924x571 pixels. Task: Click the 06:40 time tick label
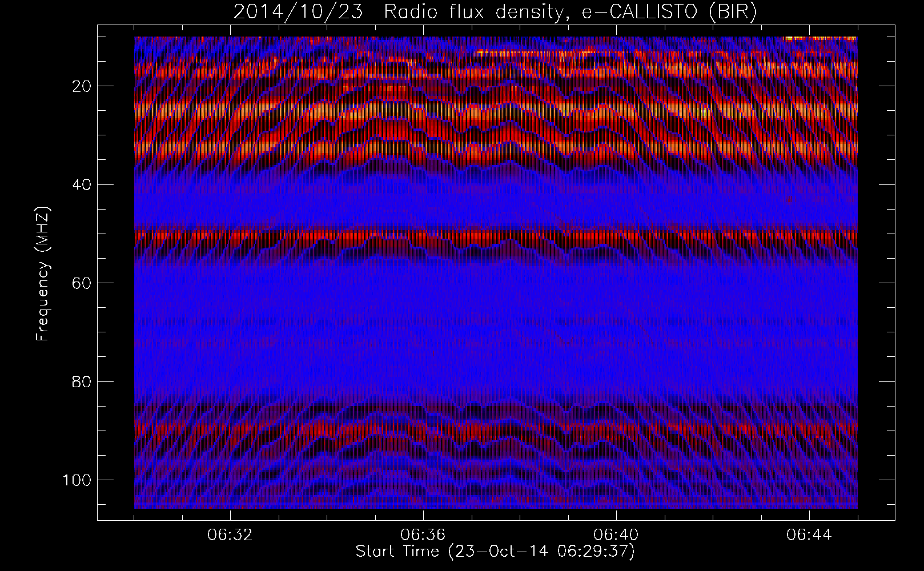[x=616, y=535]
